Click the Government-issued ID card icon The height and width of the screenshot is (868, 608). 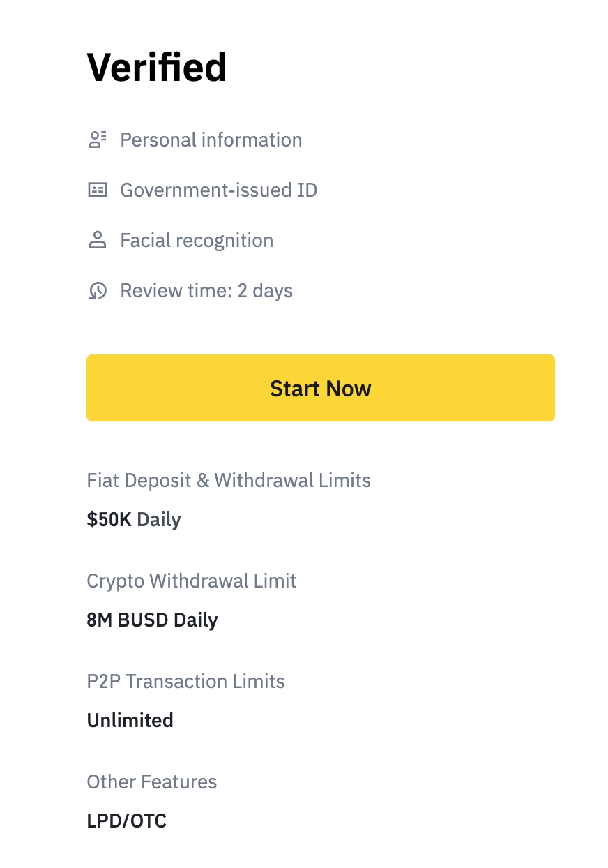click(x=98, y=190)
